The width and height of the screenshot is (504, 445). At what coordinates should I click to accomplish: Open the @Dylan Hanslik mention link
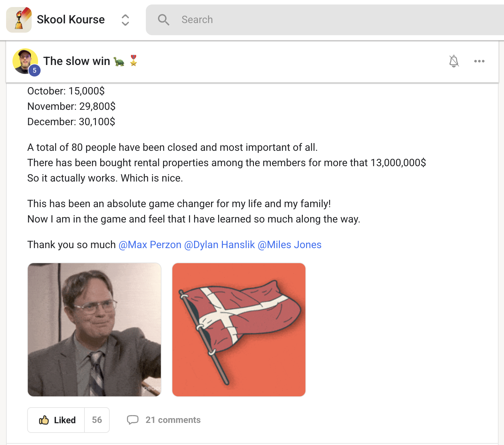(220, 245)
